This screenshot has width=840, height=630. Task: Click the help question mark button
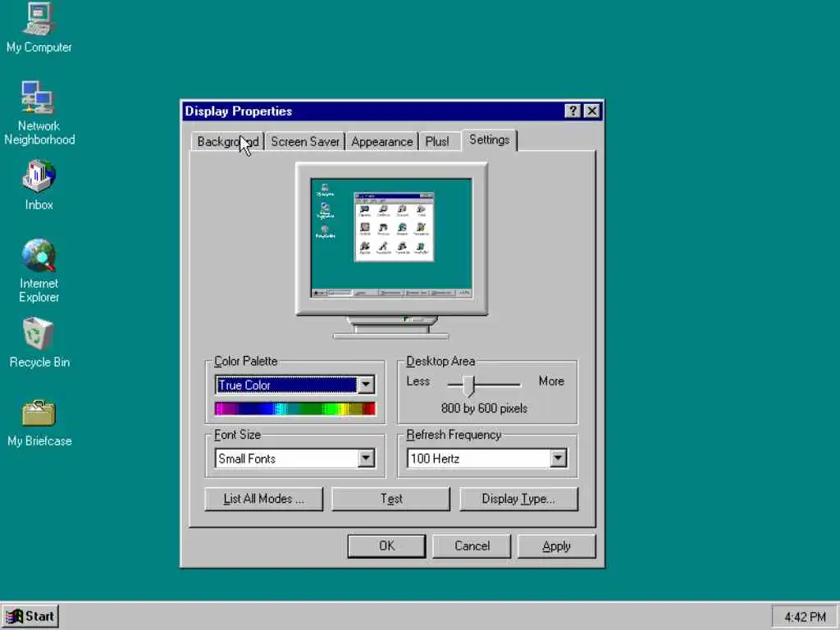pyautogui.click(x=573, y=111)
